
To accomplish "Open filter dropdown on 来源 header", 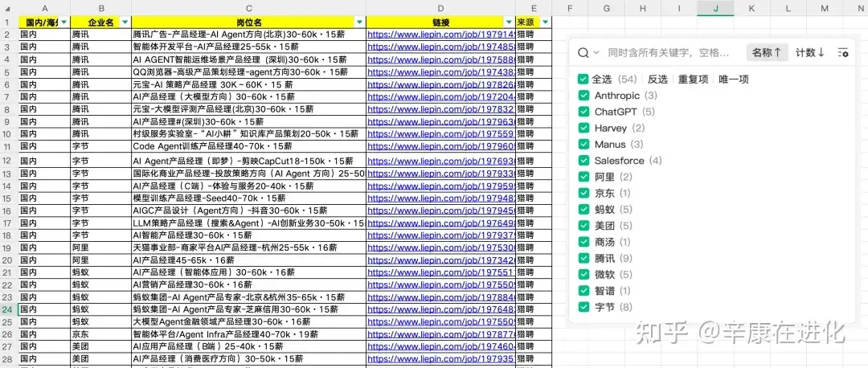I will 546,22.
